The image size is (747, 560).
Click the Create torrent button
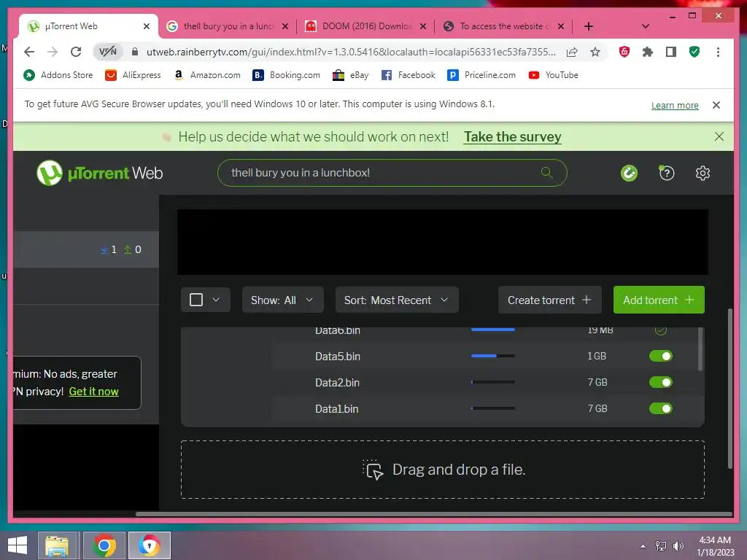point(550,300)
